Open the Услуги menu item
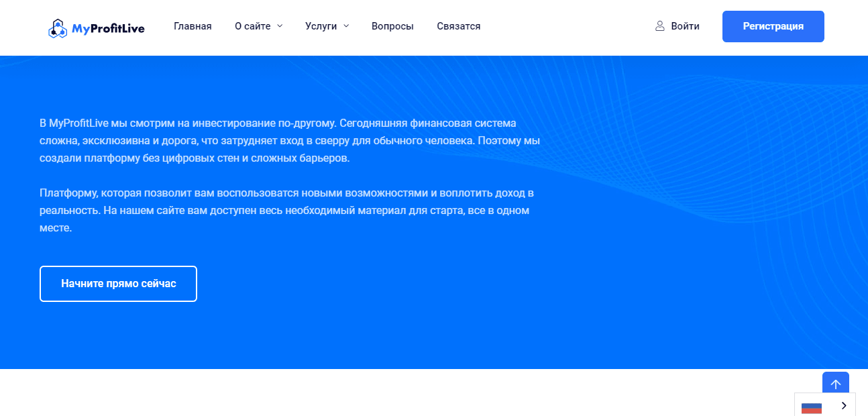 click(x=321, y=26)
